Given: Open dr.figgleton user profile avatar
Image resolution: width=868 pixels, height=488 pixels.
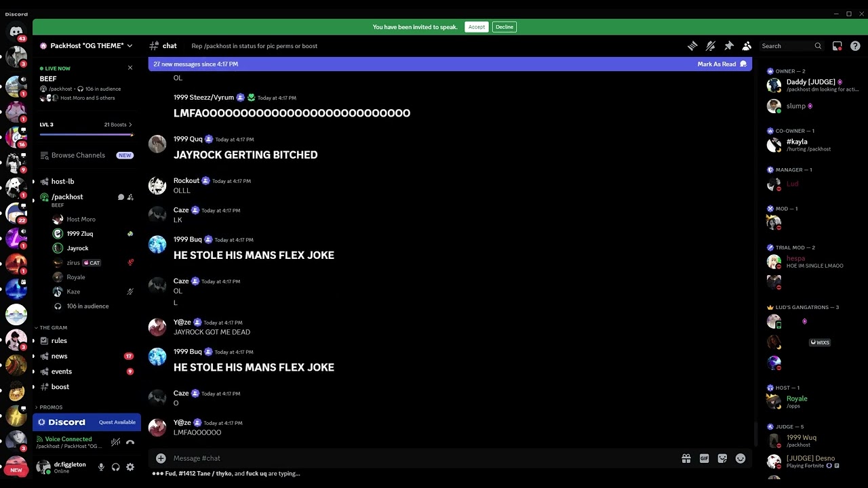Looking at the screenshot, I should click(x=43, y=467).
